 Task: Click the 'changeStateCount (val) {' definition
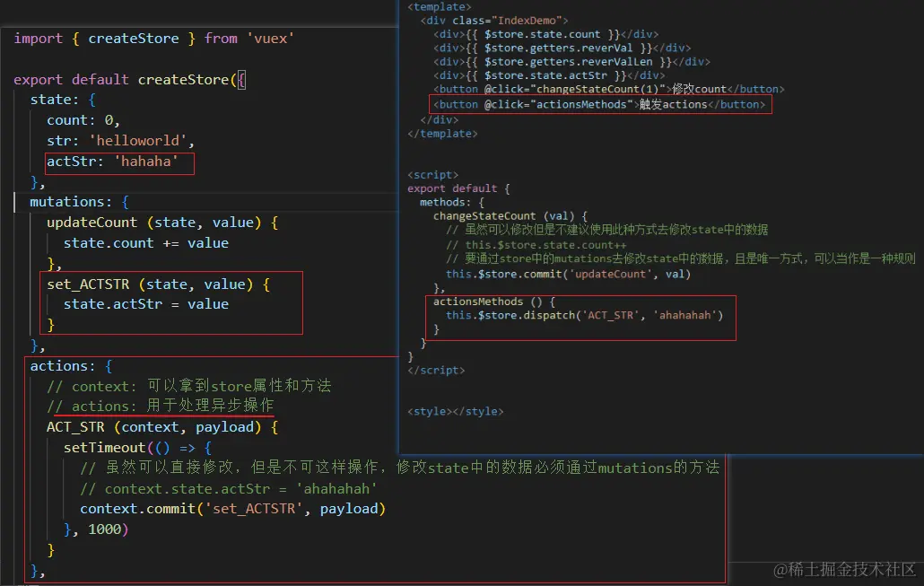click(x=510, y=215)
